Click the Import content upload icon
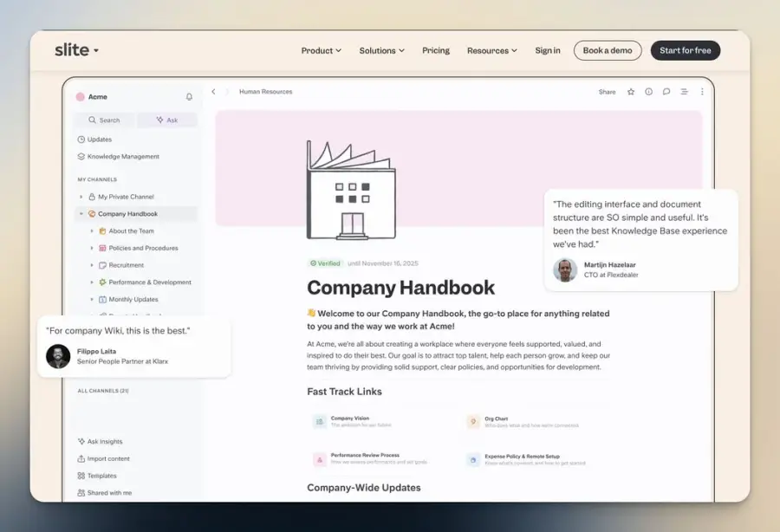 coord(81,458)
